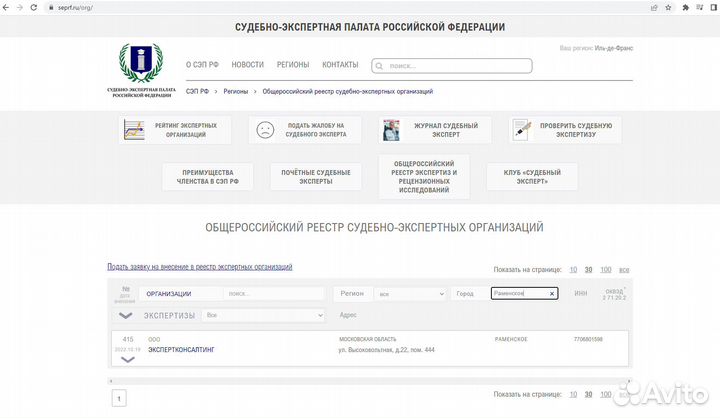Click the share icon in the address bar

pyautogui.click(x=654, y=8)
